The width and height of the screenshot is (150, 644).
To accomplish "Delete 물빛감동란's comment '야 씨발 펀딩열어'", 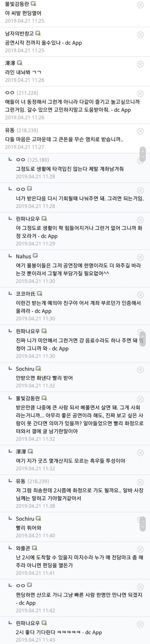I will tap(141, 5).
